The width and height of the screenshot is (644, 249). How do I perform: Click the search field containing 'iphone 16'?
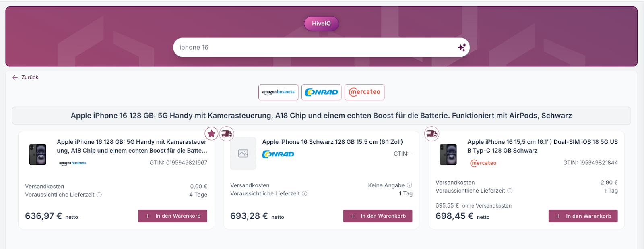(x=314, y=47)
